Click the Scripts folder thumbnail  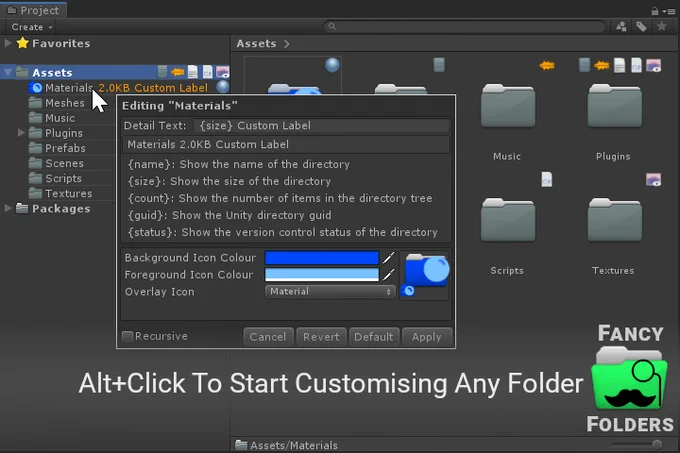click(508, 220)
